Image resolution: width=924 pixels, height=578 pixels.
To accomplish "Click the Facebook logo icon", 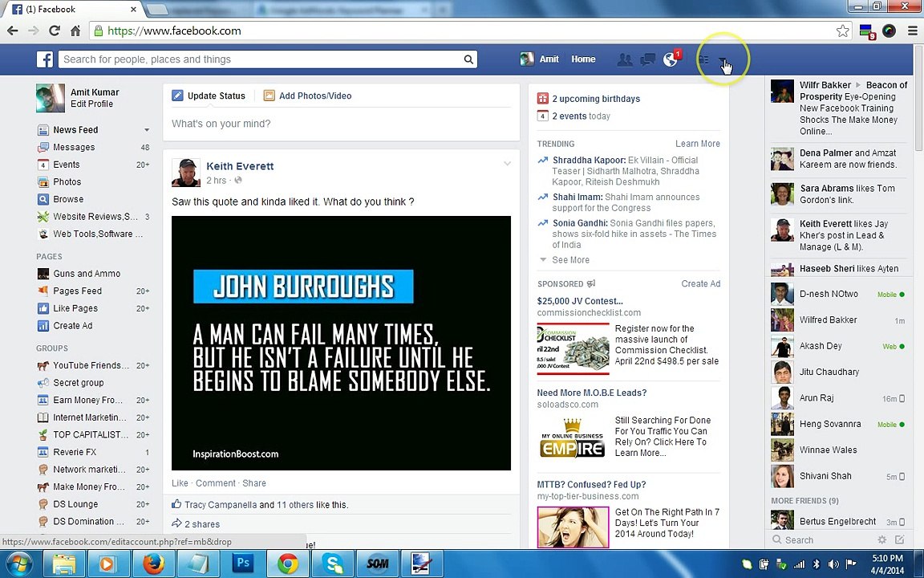I will point(45,59).
